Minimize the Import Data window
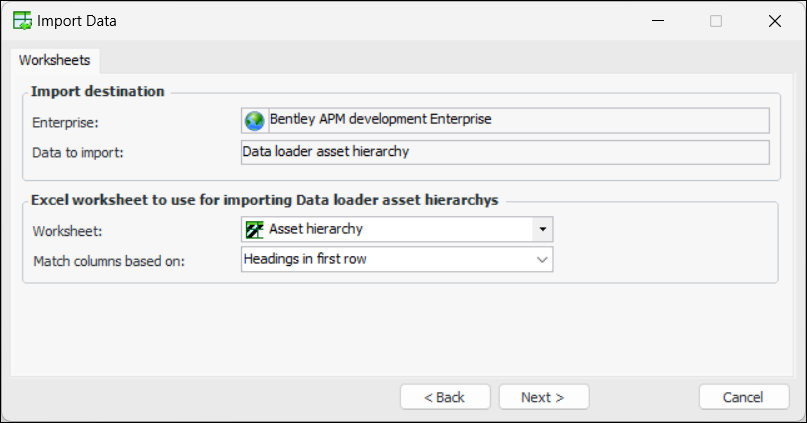The width and height of the screenshot is (807, 423). 657,20
